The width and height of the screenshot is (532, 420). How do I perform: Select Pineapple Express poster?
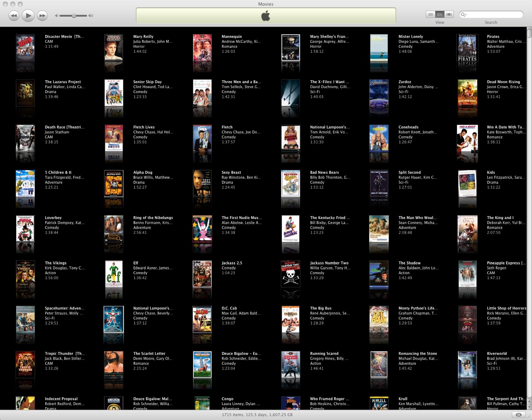click(467, 274)
